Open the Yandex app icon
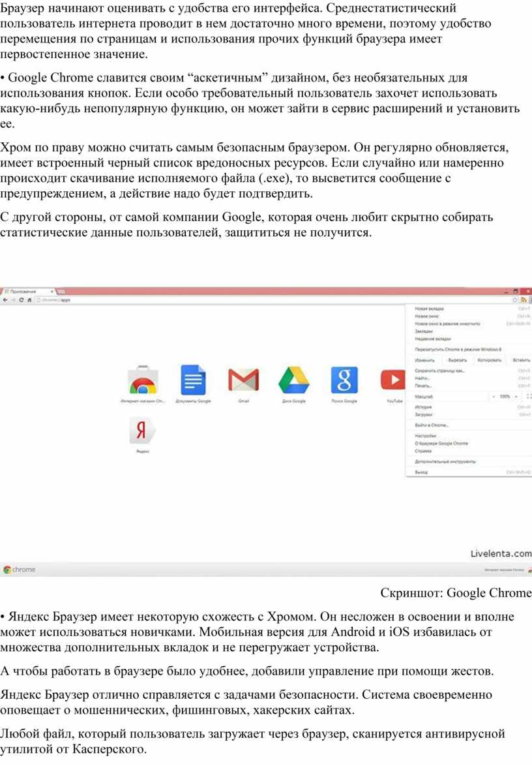 tap(141, 433)
